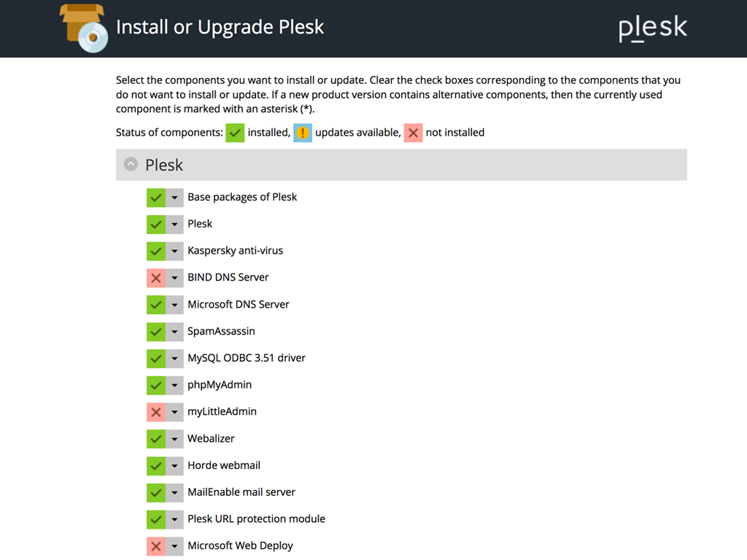Open dropdown arrow for Base packages of Plesk

175,198
